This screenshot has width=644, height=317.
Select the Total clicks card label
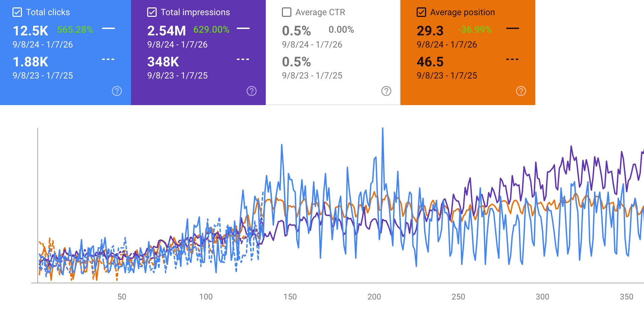(x=48, y=12)
